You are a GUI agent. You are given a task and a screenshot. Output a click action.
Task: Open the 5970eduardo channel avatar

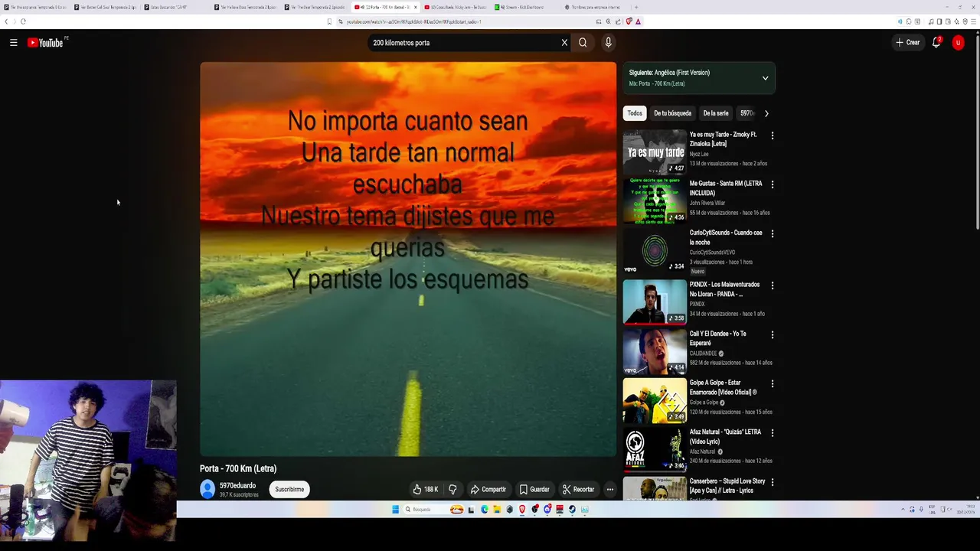[207, 490]
